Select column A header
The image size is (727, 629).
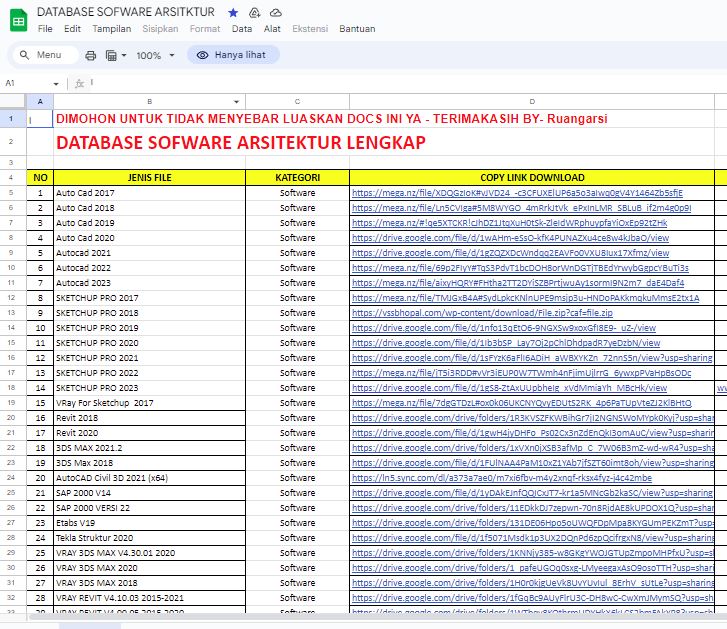pyautogui.click(x=40, y=102)
